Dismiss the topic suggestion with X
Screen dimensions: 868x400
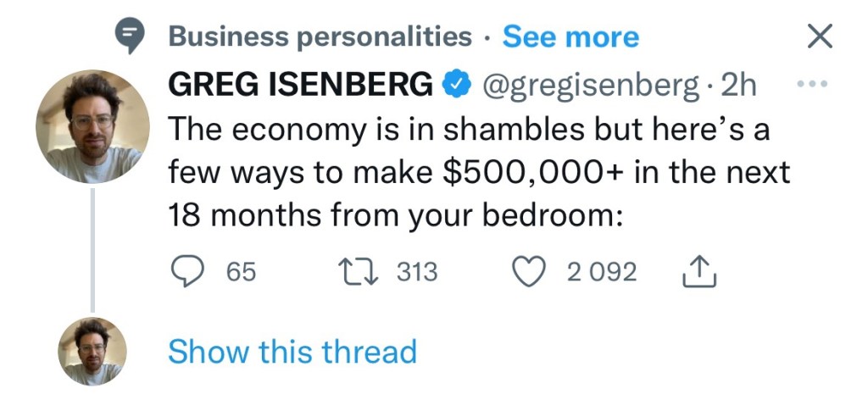818,36
